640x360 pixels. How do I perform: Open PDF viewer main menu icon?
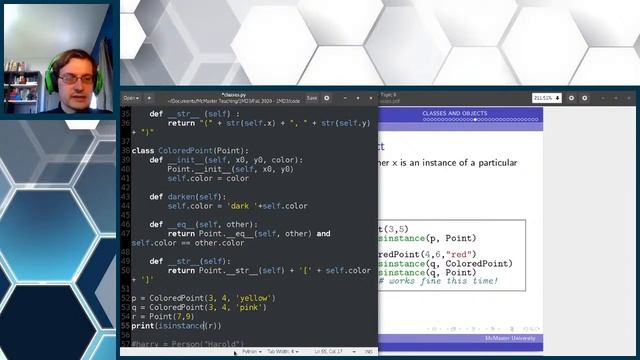click(584, 98)
